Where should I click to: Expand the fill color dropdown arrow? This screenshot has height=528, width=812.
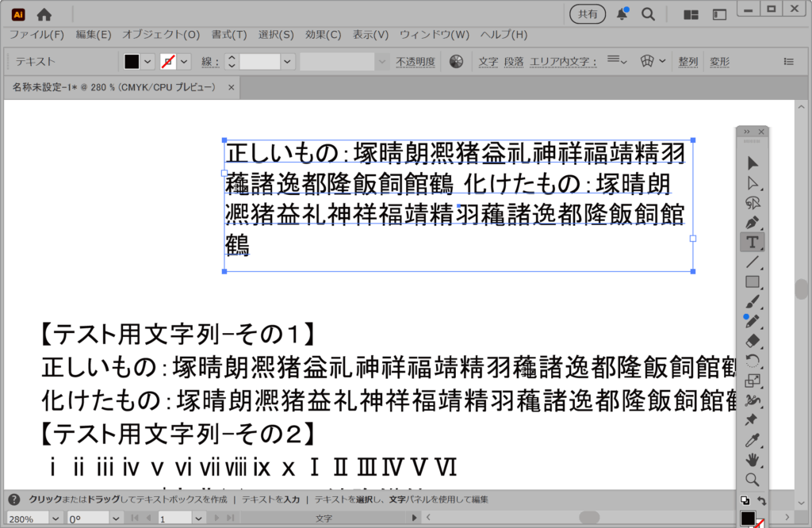coord(148,61)
